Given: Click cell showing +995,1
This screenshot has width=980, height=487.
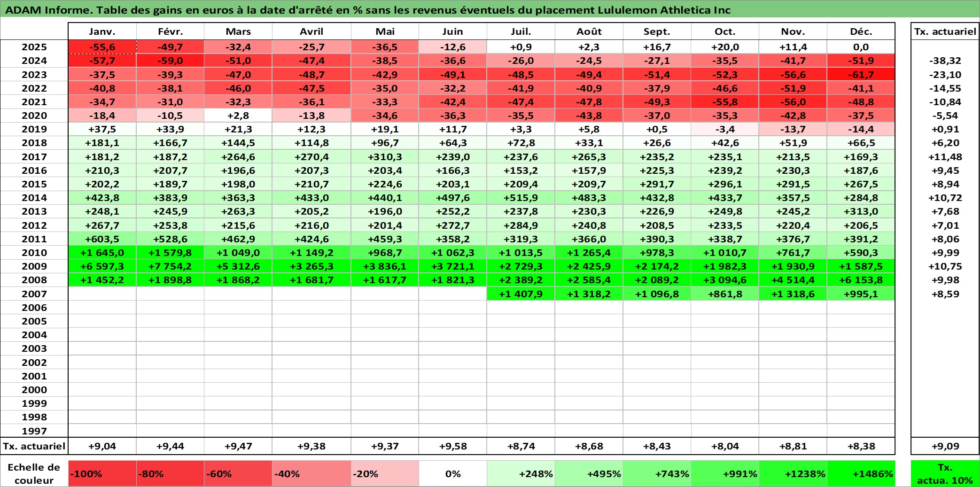Looking at the screenshot, I should [861, 294].
